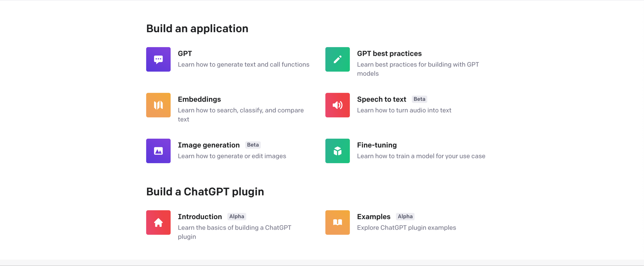Click the red speaker icon for Speech to text
This screenshot has width=644, height=266.
click(x=337, y=105)
